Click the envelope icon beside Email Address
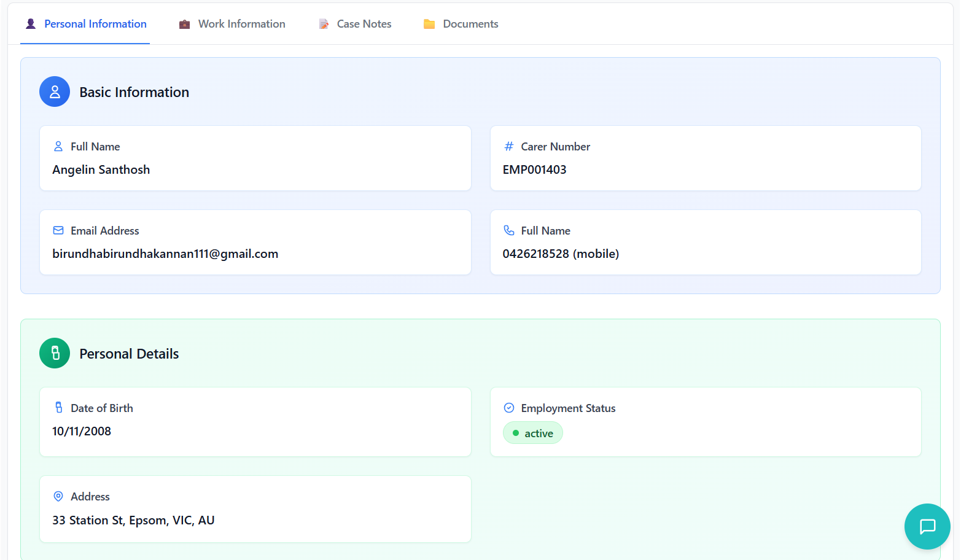 coord(58,230)
